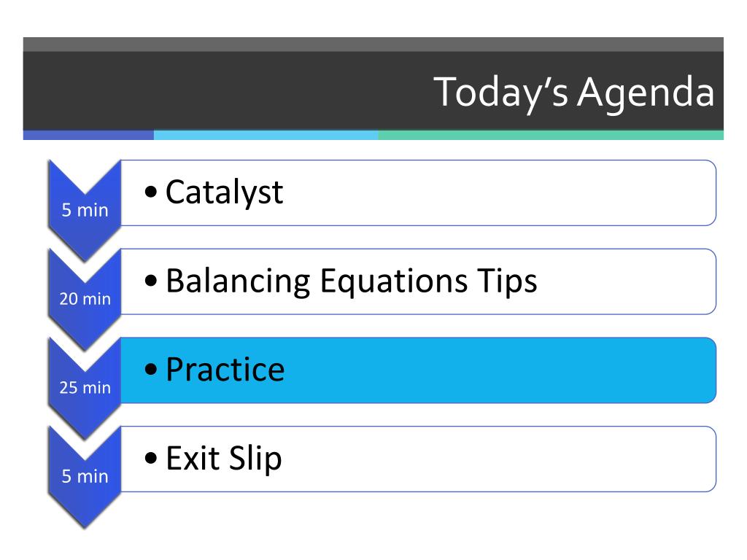The image size is (747, 560).
Task: Click the "Today's Agenda" title text
Action: coord(573,93)
